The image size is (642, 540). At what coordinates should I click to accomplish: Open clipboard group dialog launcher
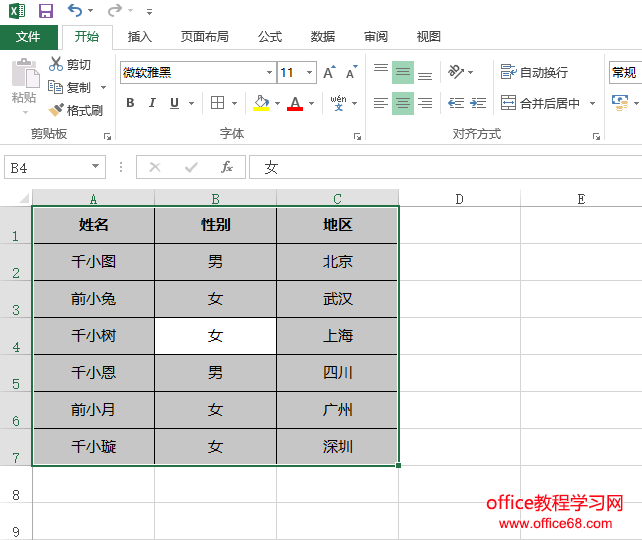pyautogui.click(x=107, y=136)
